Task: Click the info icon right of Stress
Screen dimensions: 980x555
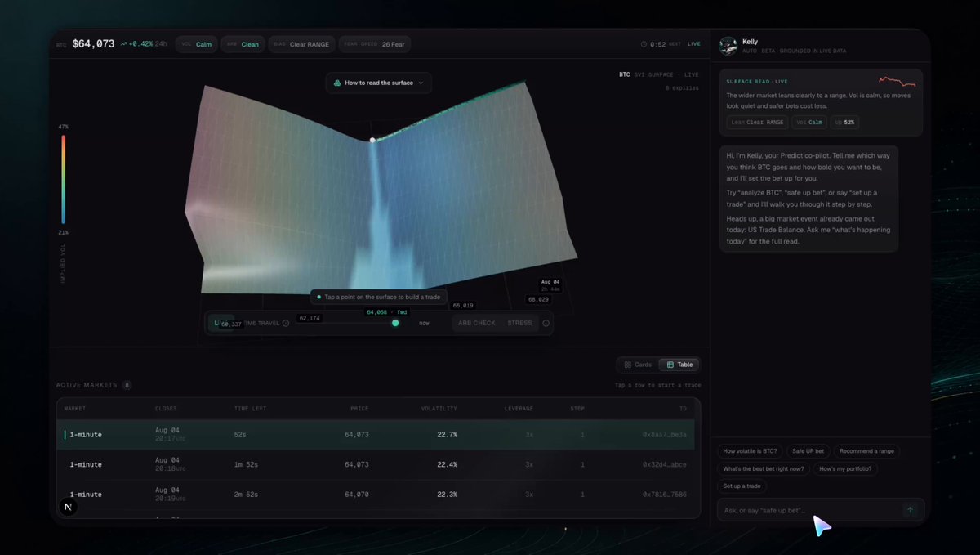Action: tap(546, 323)
